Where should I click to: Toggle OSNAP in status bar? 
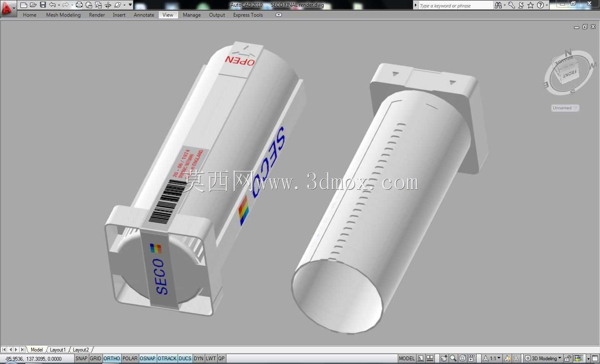tap(148, 359)
